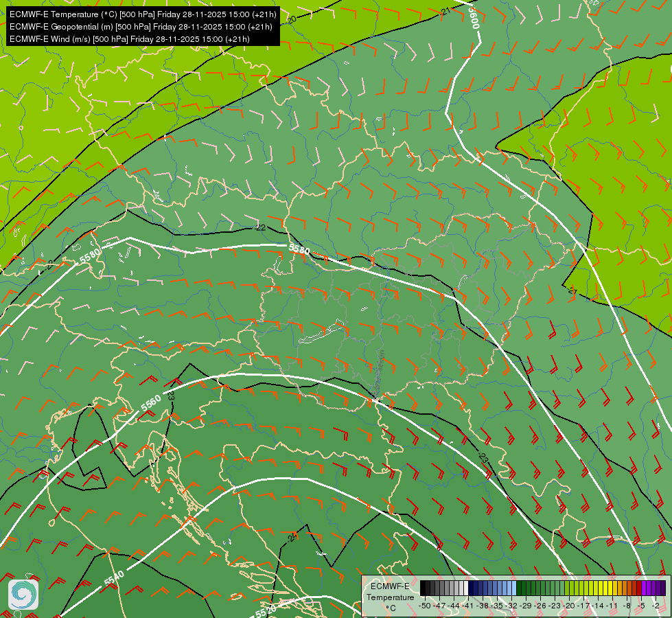Click the 5540 geopotential contour label
Image resolution: width=672 pixels, height=618 pixels.
[114, 578]
